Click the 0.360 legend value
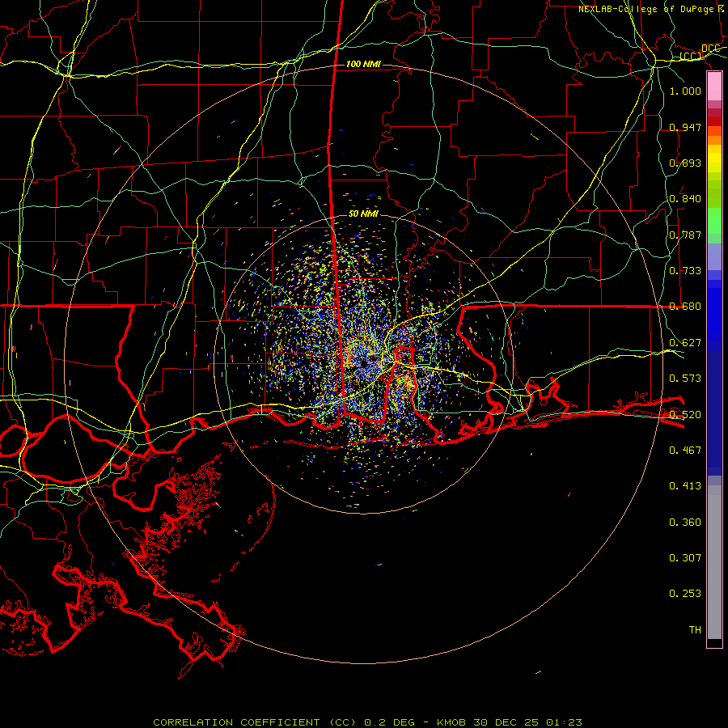 coord(685,523)
